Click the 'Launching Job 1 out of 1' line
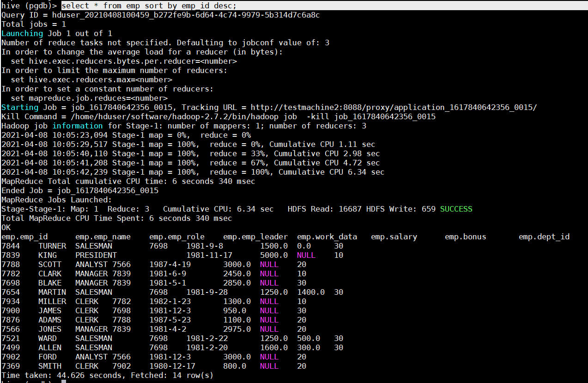Viewport: 588px width, 383px height. (x=57, y=33)
